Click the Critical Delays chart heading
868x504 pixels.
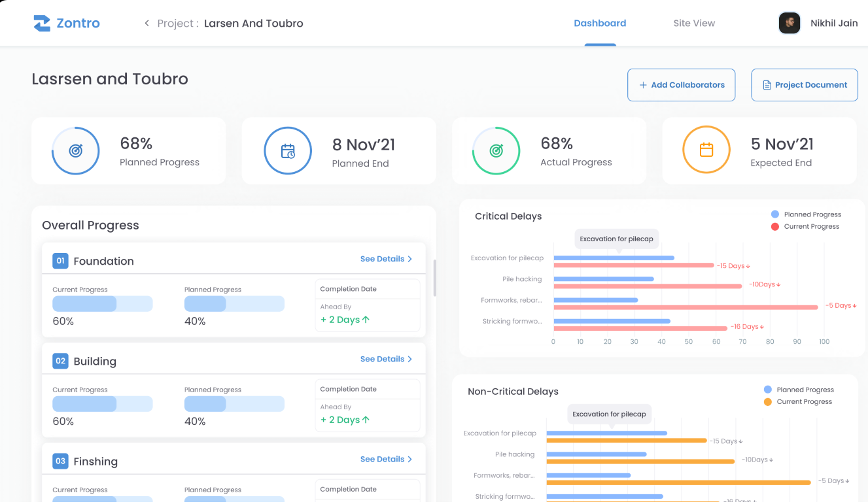click(x=508, y=216)
